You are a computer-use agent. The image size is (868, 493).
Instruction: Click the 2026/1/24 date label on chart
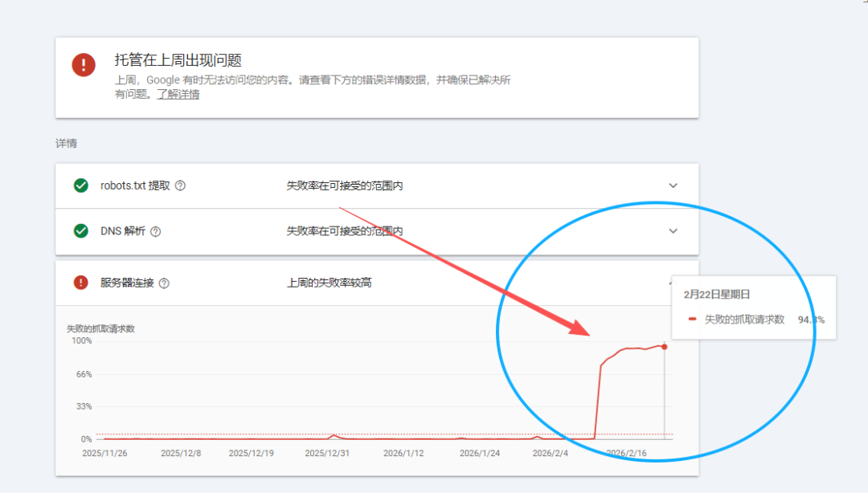click(x=479, y=453)
